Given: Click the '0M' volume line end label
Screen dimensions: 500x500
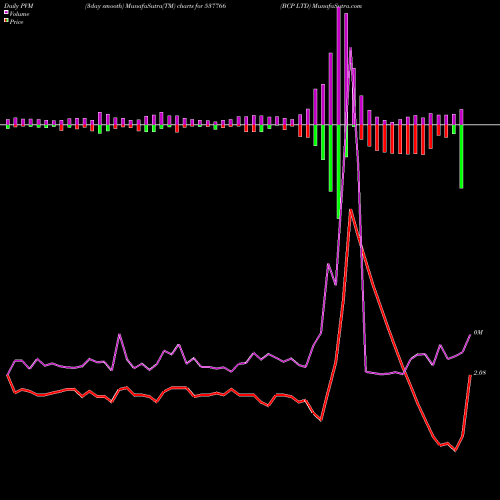Looking at the screenshot, I should (x=478, y=333).
